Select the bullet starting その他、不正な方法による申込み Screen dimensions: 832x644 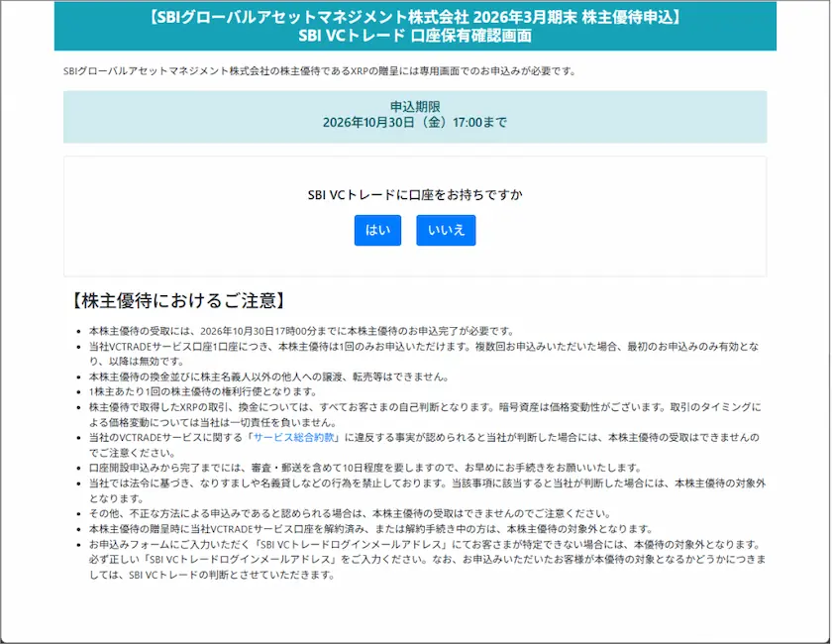(x=351, y=513)
